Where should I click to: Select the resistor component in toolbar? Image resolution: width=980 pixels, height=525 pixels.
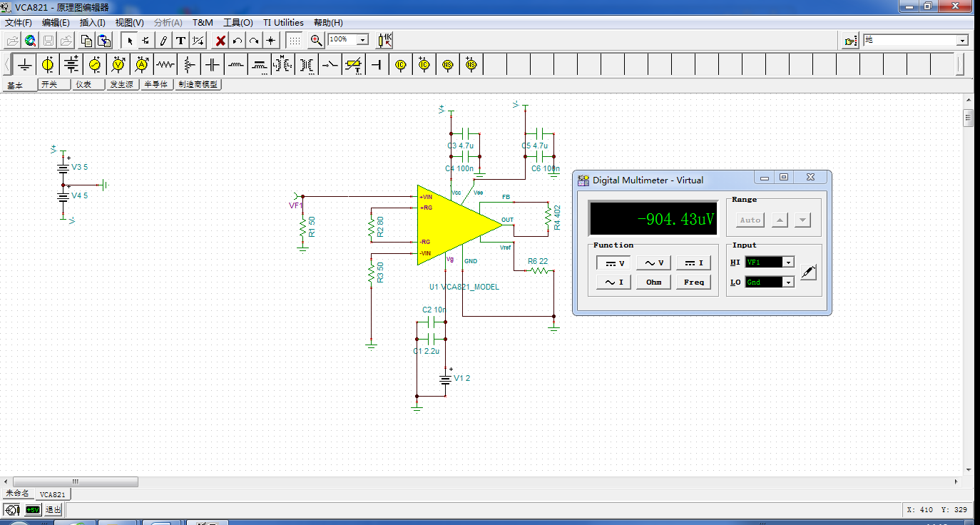click(165, 65)
